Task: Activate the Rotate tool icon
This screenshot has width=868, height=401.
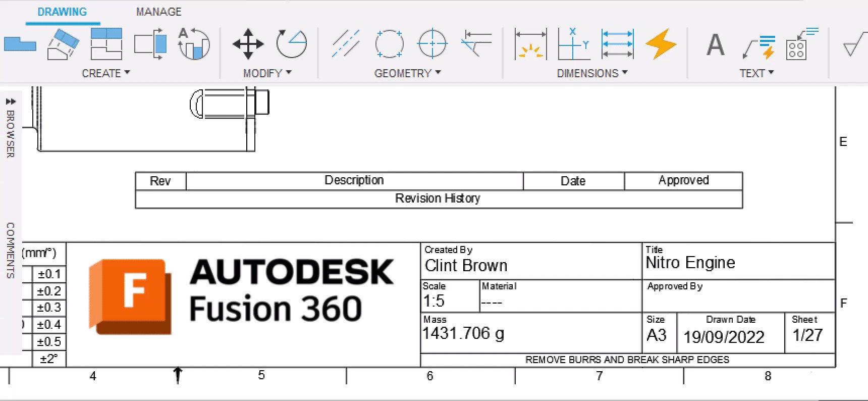Action: coord(292,44)
